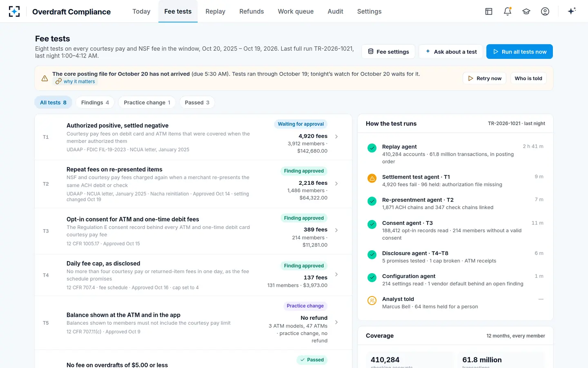Click the '2 h 41 m' Replay agent duration

[533, 146]
